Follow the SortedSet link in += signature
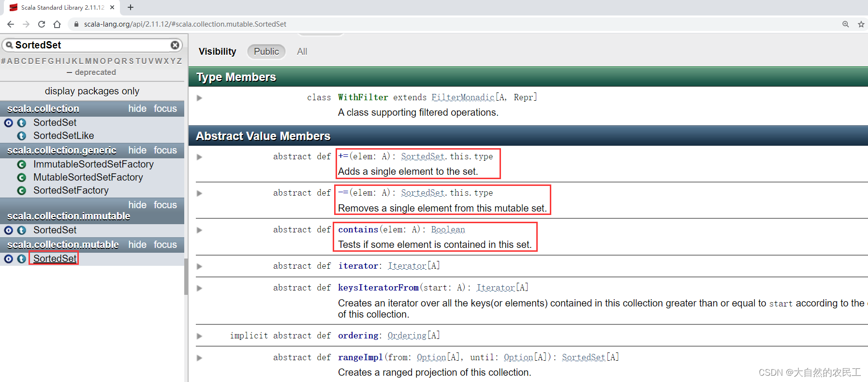 coord(423,156)
